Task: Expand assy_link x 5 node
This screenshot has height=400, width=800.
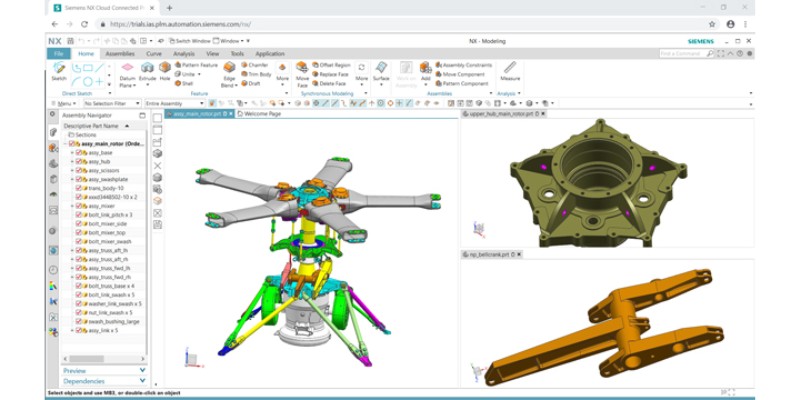Action: (72, 330)
